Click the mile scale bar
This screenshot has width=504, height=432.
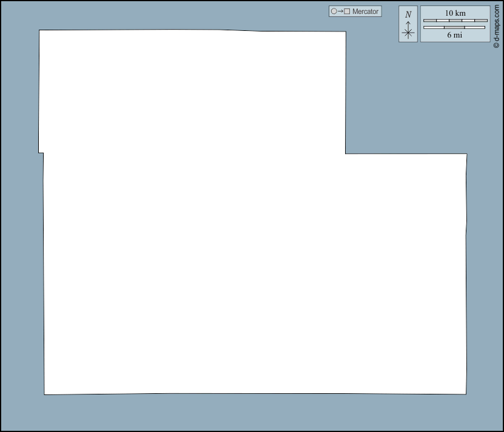coord(455,27)
